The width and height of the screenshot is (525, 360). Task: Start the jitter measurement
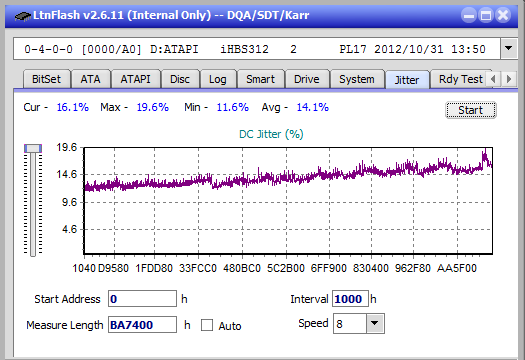(471, 110)
